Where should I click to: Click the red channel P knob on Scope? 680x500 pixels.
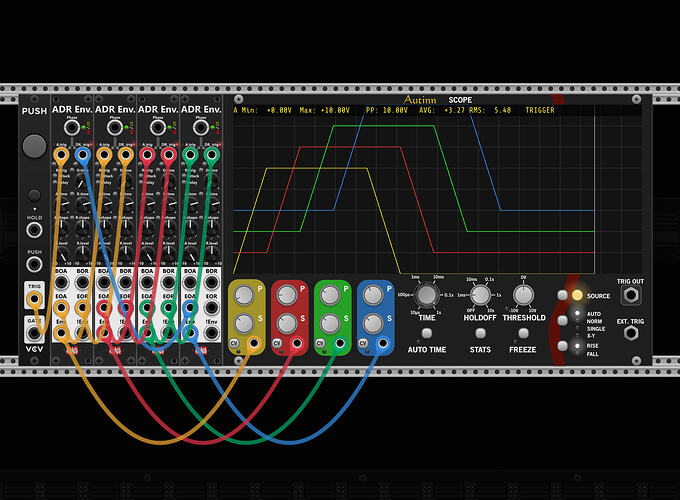tap(287, 295)
